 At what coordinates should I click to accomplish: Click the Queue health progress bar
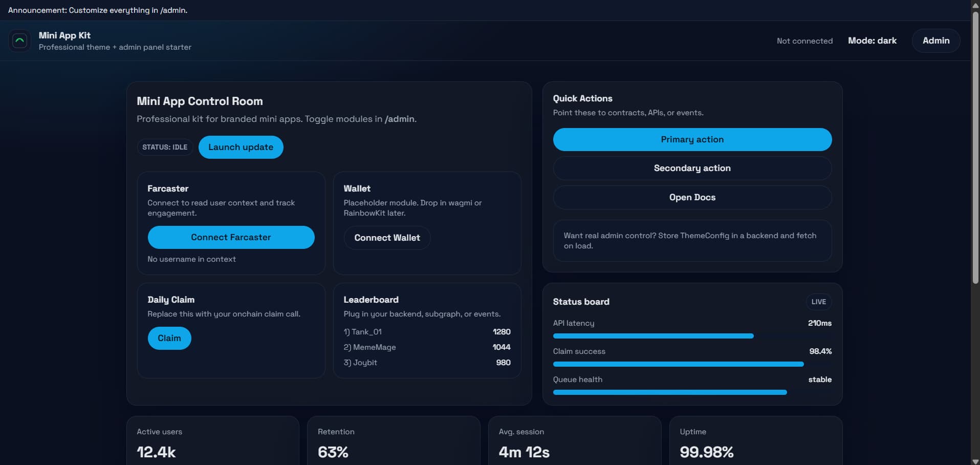tap(669, 393)
